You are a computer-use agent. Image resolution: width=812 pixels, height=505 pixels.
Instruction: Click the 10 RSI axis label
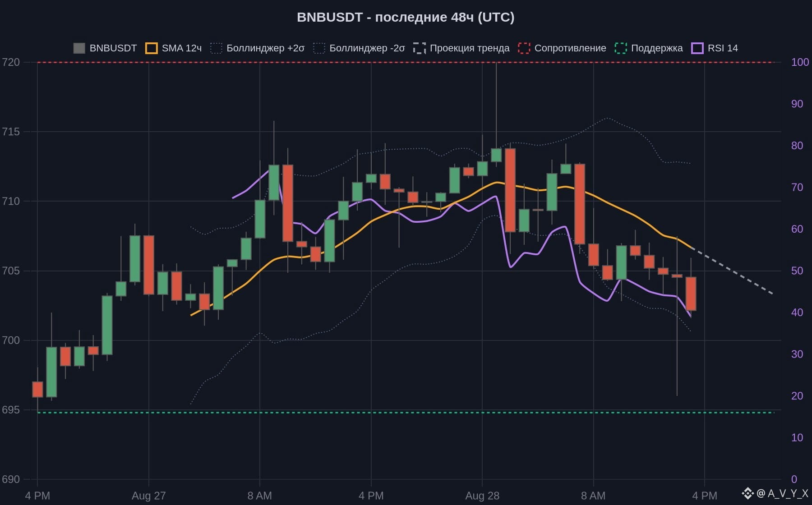797,437
